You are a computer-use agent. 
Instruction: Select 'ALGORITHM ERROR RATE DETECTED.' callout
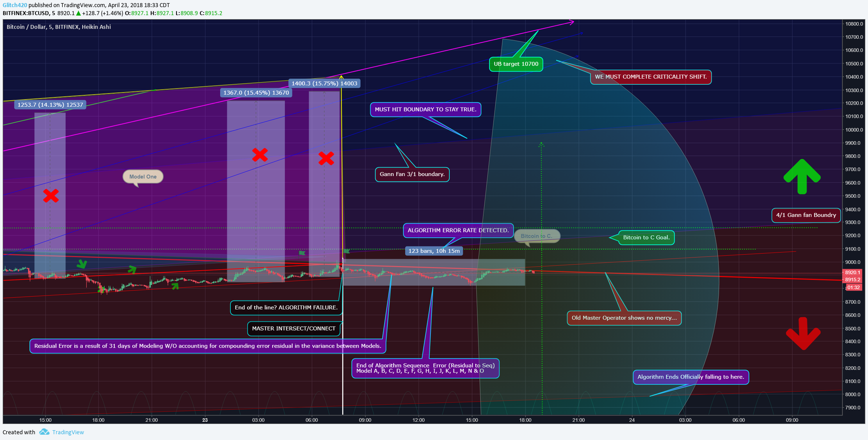tap(458, 230)
